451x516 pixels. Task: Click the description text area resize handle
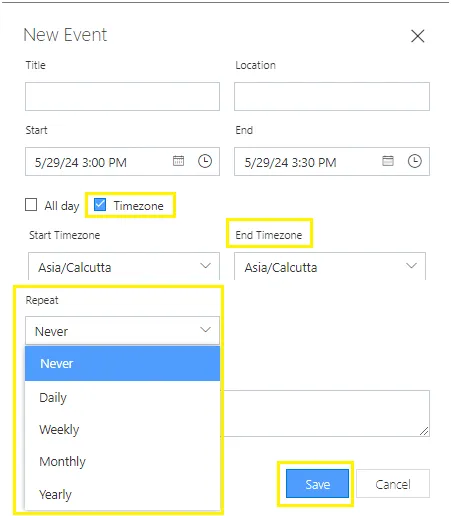[424, 431]
